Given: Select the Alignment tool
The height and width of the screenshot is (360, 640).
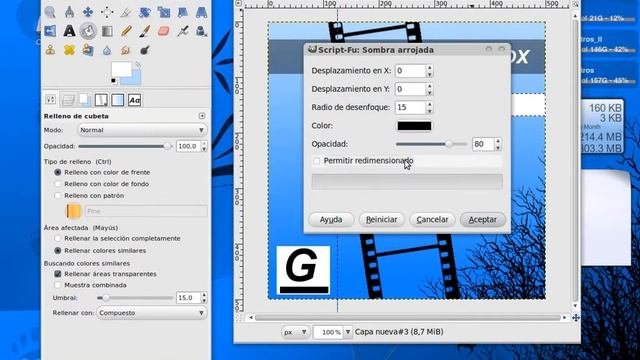Looking at the screenshot, I should tap(107, 12).
